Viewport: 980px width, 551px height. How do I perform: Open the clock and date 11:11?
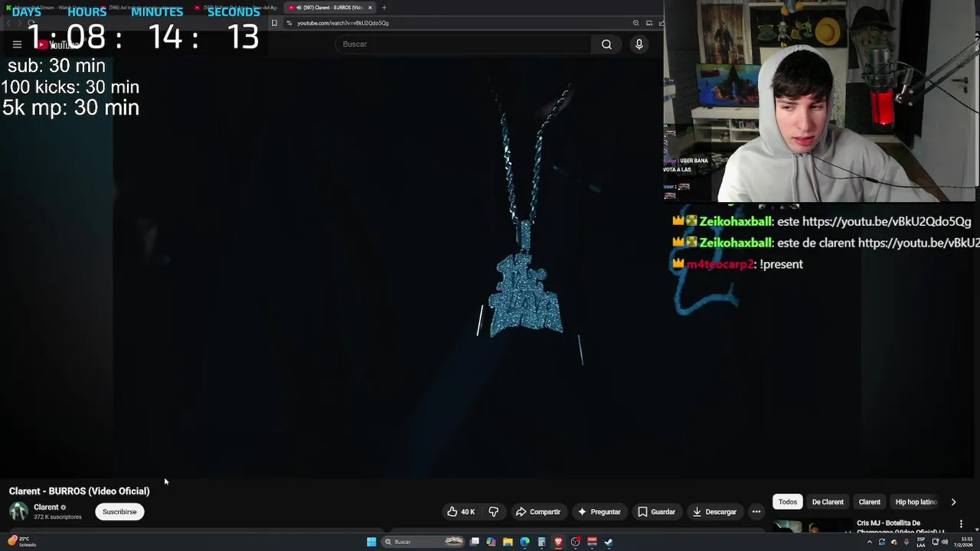point(963,542)
